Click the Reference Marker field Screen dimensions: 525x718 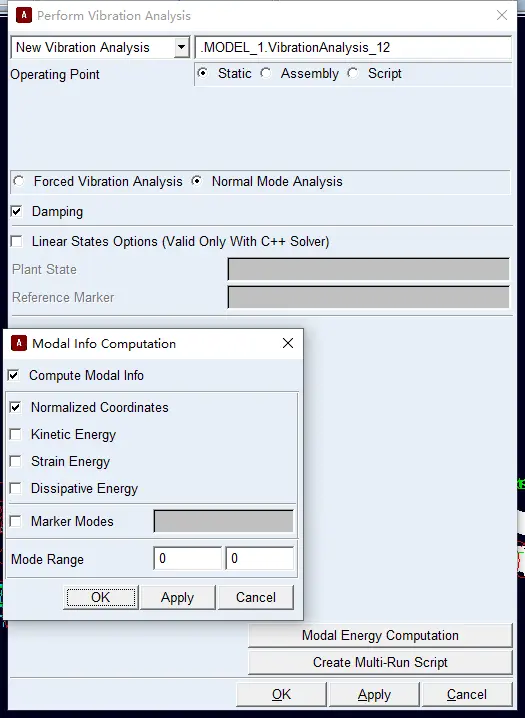368,297
